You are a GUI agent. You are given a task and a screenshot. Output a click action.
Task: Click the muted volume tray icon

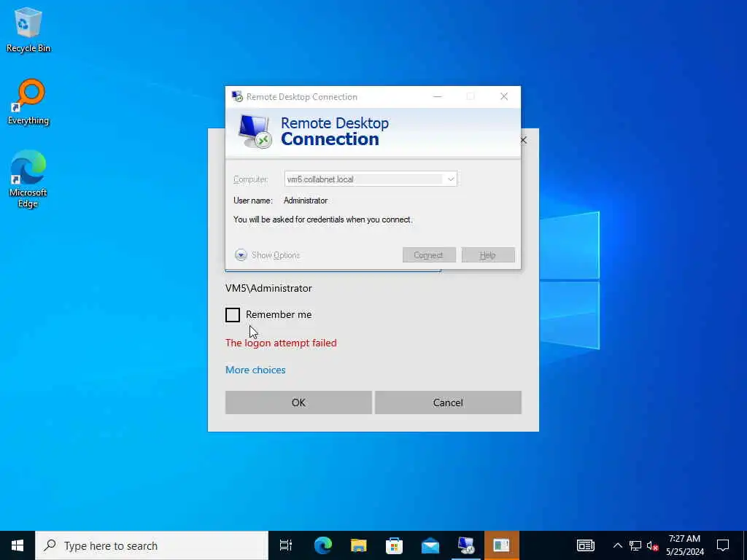point(652,545)
